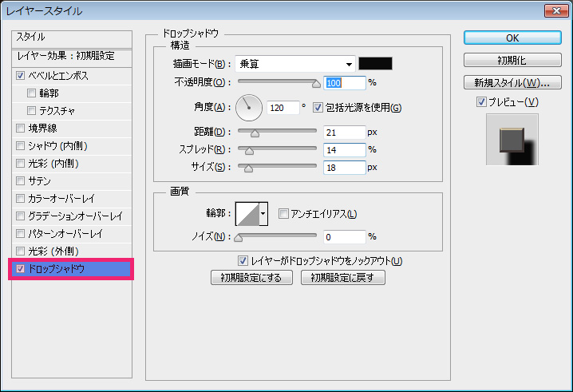This screenshot has width=573, height=392.
Task: Uncheck the プレビュー checkbox
Action: (x=481, y=101)
